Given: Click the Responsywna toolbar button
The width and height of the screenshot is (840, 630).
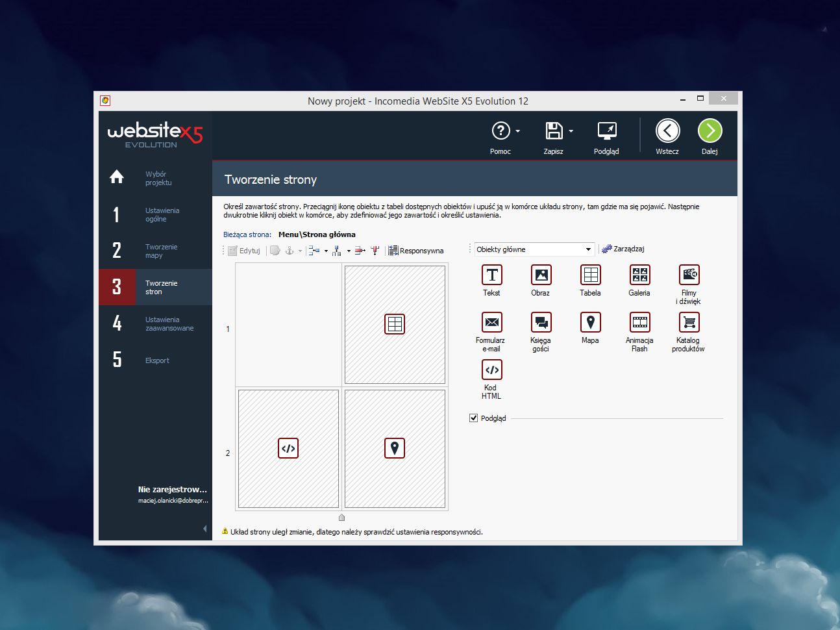Looking at the screenshot, I should (x=416, y=251).
